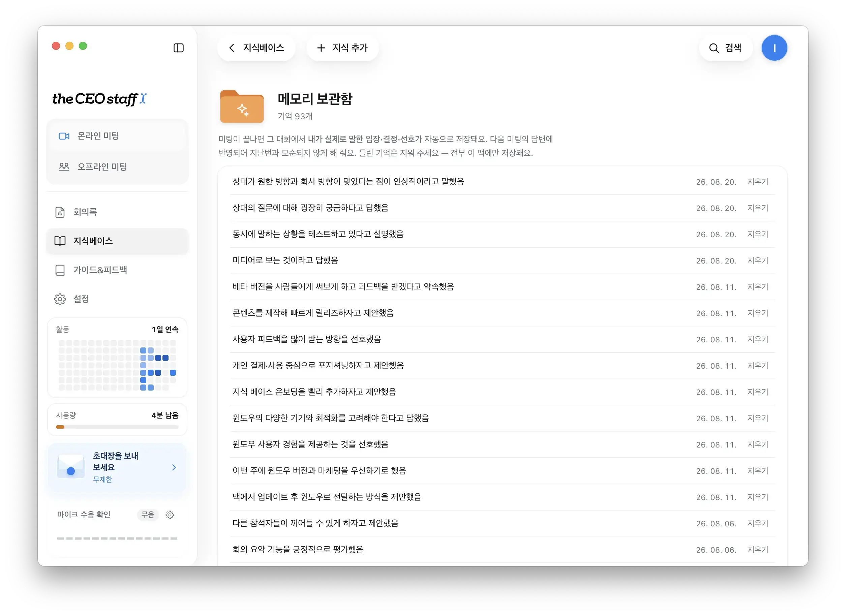
Task: Open microphone settings gear icon
Action: [170, 515]
